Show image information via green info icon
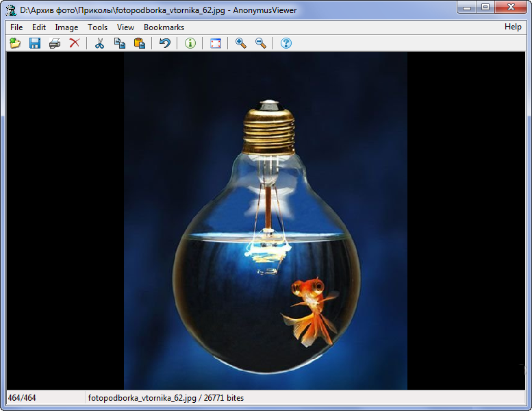Viewport: 532px width, 411px height. (190, 43)
